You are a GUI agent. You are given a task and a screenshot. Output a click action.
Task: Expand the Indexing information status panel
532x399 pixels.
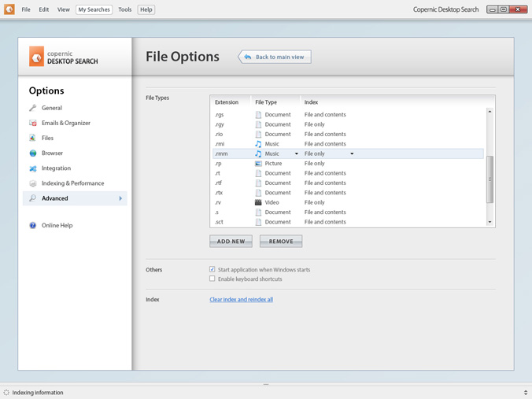[x=525, y=392]
